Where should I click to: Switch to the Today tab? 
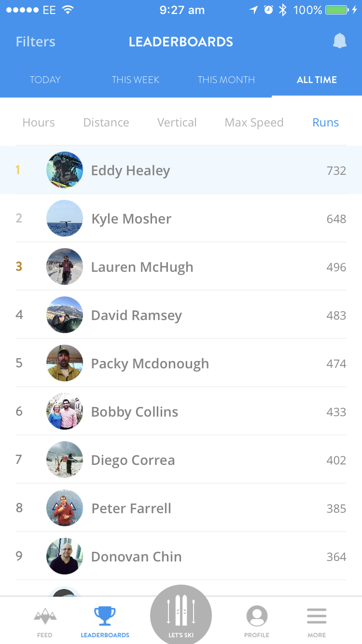(x=45, y=80)
